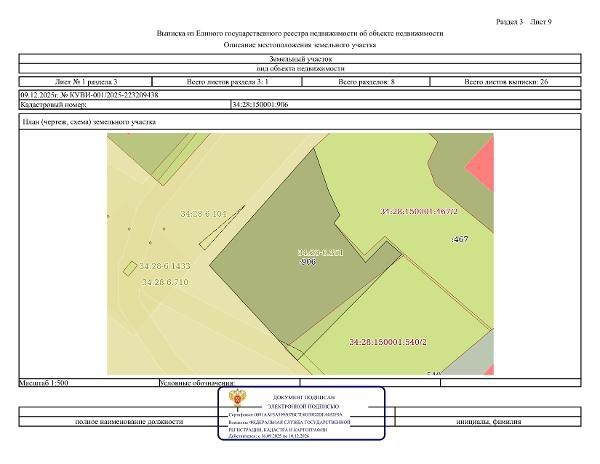Click the ':906' parcel label on the map
The height and width of the screenshot is (464, 600).
(x=307, y=262)
